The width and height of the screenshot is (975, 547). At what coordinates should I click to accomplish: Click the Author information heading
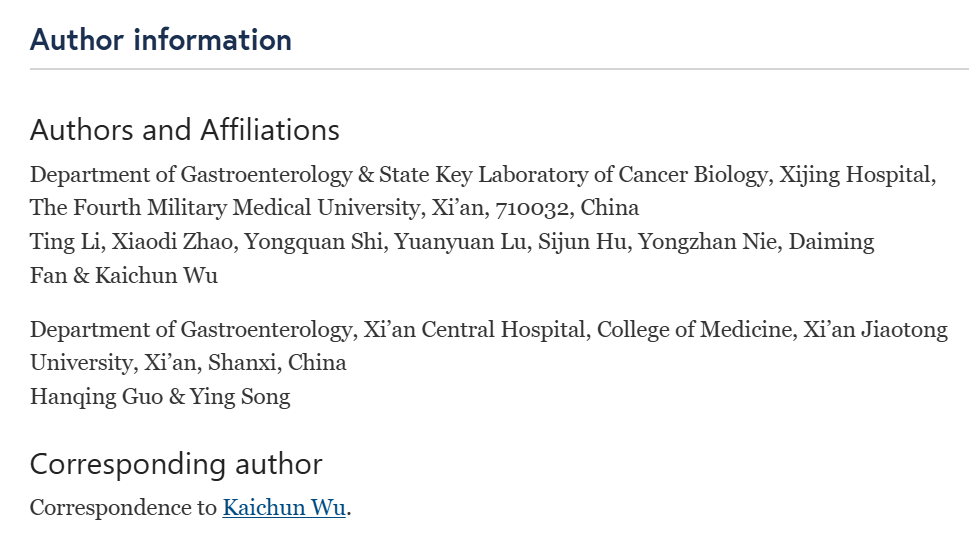pos(161,40)
